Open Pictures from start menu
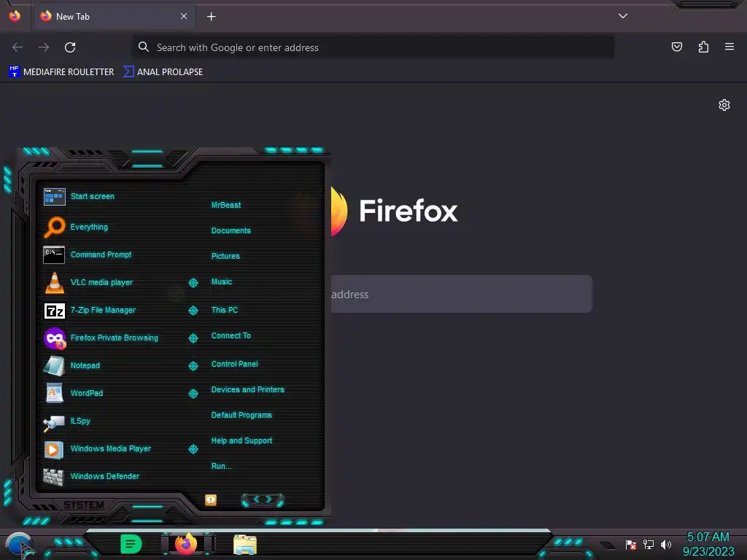The height and width of the screenshot is (560, 747). (x=225, y=256)
